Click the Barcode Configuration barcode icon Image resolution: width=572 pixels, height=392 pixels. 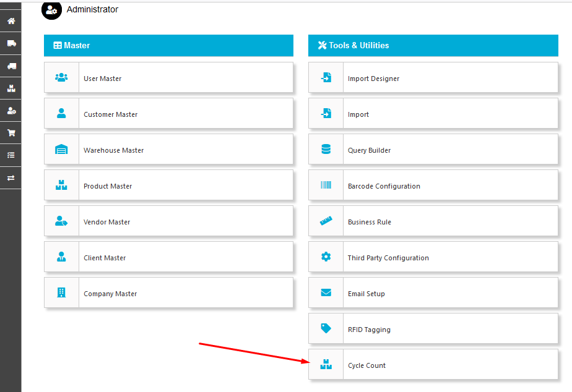(x=326, y=185)
